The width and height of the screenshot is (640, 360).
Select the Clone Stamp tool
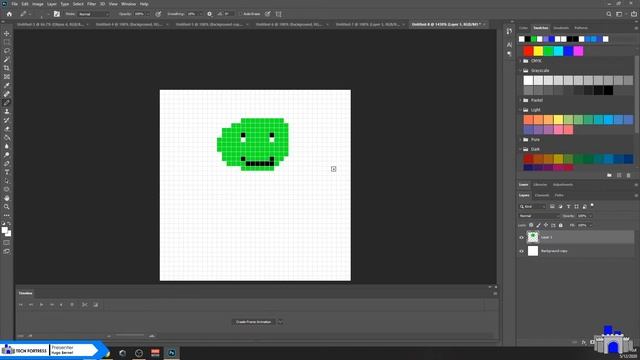(7, 111)
